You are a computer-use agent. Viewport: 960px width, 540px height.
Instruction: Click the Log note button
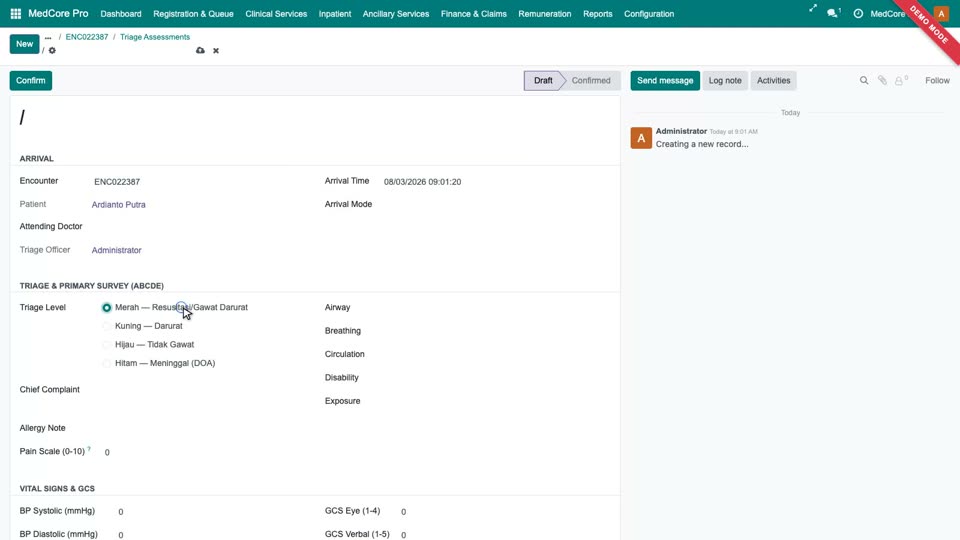[725, 80]
